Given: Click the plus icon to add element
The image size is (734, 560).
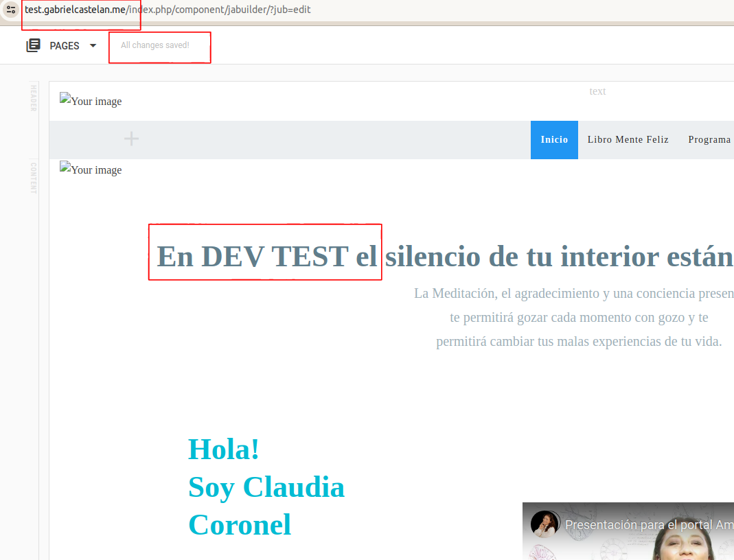Looking at the screenshot, I should tap(132, 139).
